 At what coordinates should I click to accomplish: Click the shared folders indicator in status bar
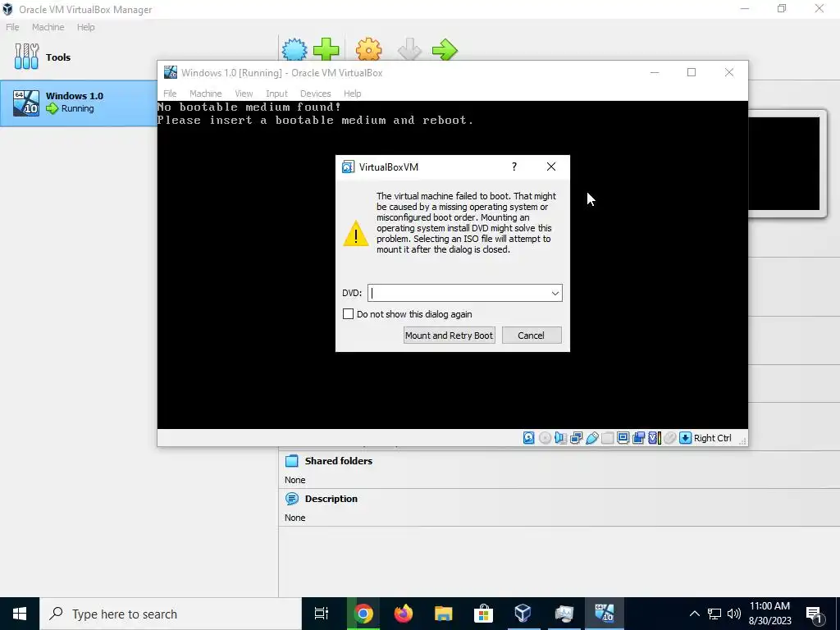[x=608, y=438]
